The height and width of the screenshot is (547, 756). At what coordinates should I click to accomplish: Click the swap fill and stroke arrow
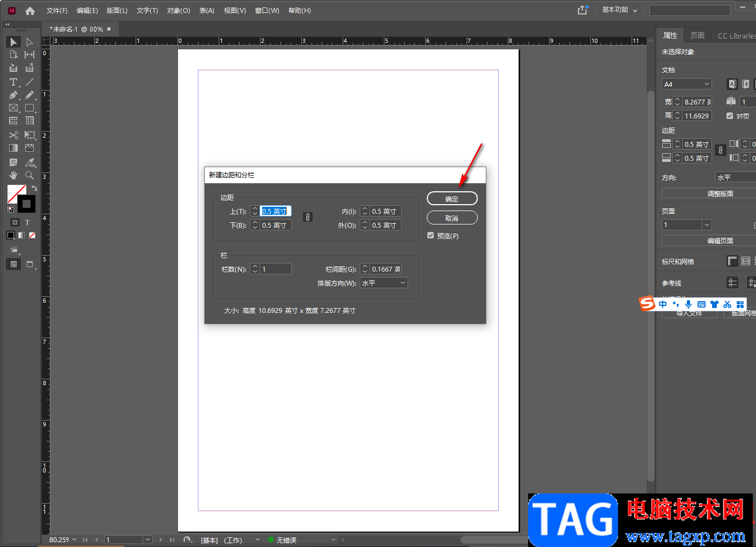coord(34,188)
